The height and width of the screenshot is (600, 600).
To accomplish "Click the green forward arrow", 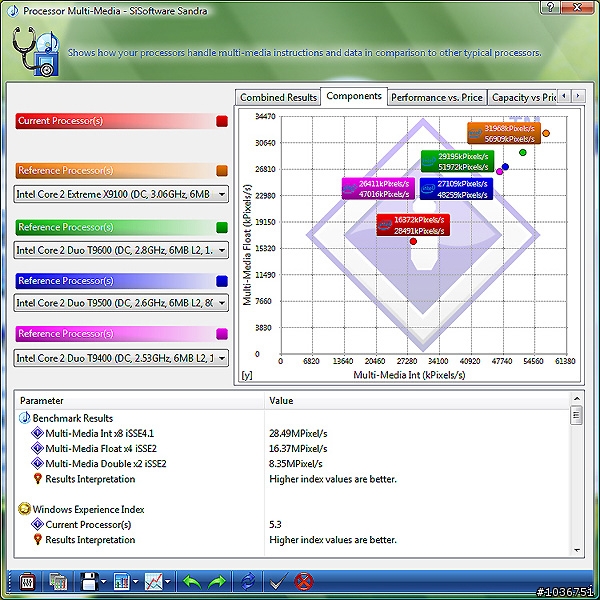I will pyautogui.click(x=217, y=582).
